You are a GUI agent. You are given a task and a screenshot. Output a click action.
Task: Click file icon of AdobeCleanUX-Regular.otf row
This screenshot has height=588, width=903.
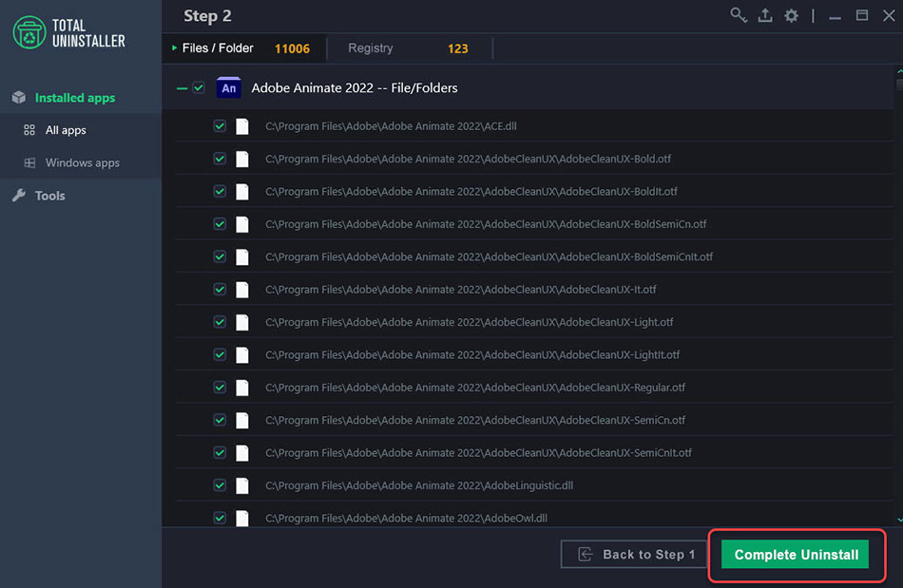coord(242,388)
